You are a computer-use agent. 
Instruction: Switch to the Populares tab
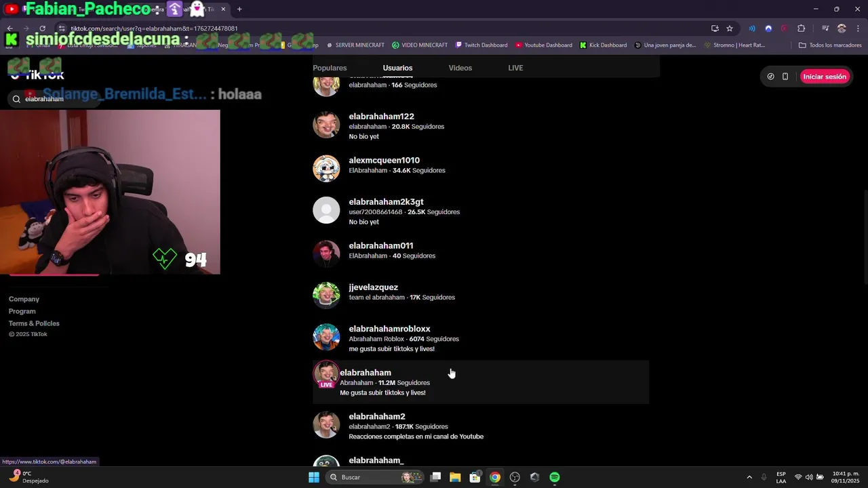tap(330, 68)
